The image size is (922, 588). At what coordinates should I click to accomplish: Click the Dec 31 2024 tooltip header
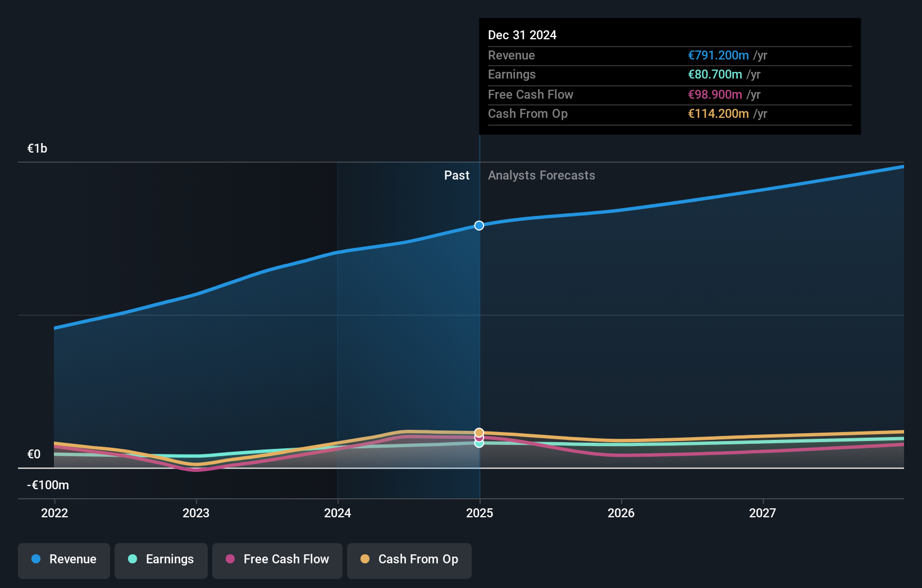522,35
